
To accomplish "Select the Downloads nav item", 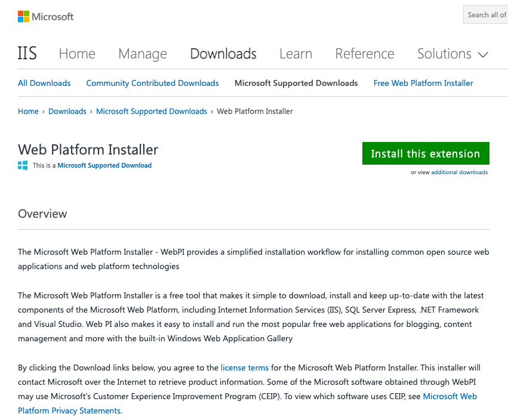I will click(223, 54).
